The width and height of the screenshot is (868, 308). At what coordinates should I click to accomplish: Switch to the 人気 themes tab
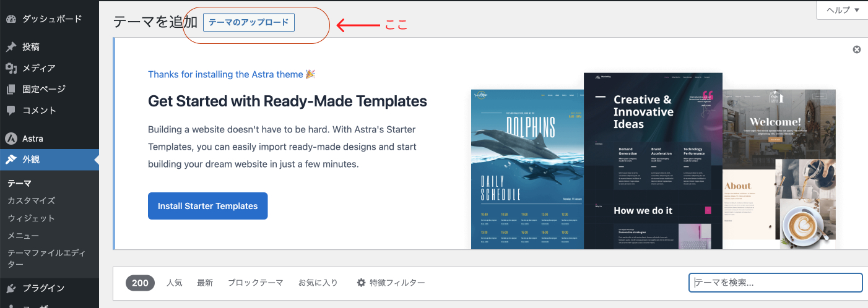174,283
